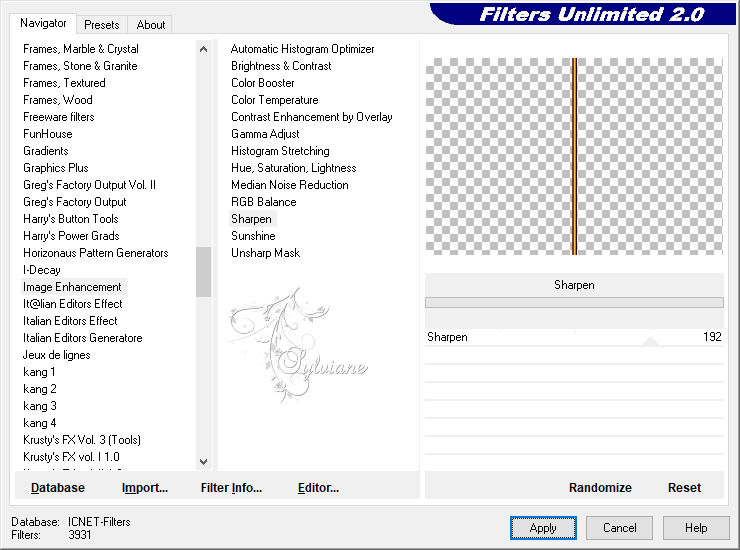This screenshot has height=550, width=740.
Task: Select kang 3 category
Action: click(x=40, y=406)
